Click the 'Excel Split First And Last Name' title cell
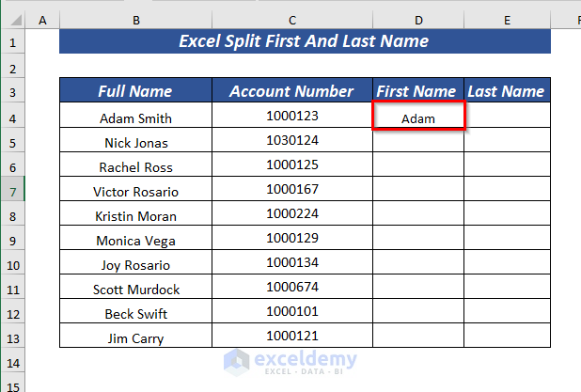 click(305, 41)
